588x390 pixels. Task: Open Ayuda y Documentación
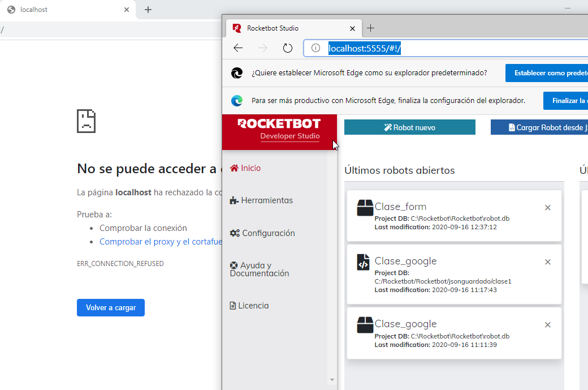(260, 269)
